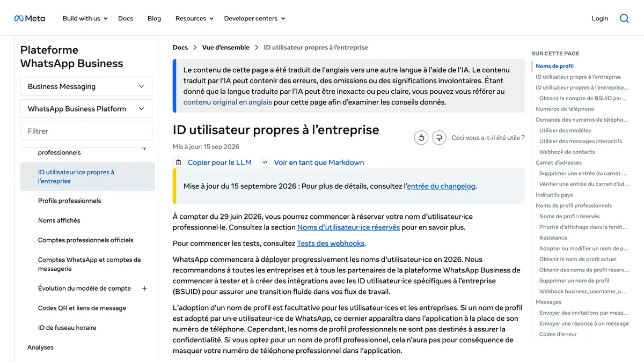
Task: Click the thumbs down feedback icon
Action: pos(439,138)
